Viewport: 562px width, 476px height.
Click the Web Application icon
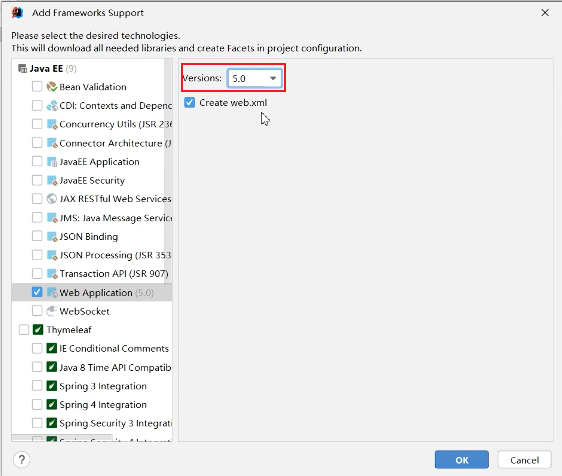(x=52, y=292)
